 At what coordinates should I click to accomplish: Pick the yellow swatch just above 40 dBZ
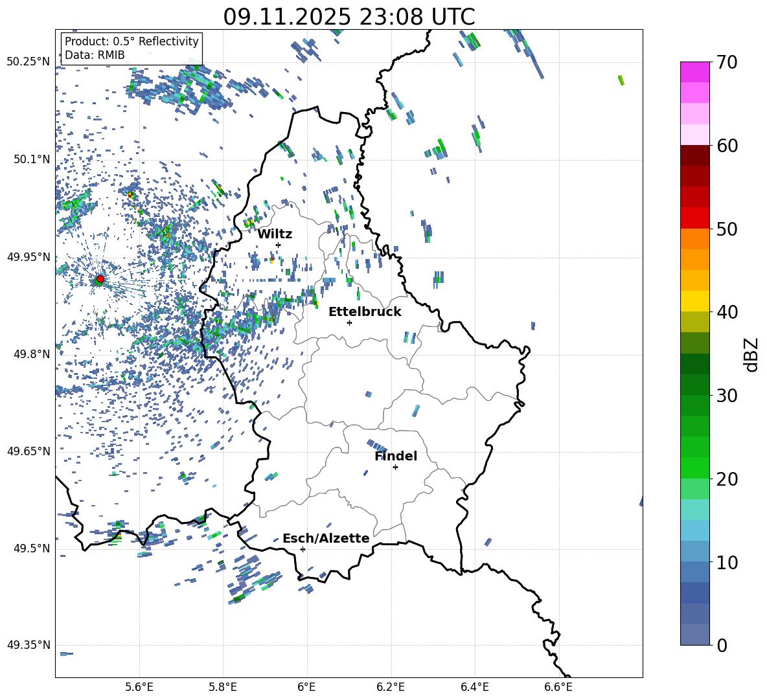(695, 301)
